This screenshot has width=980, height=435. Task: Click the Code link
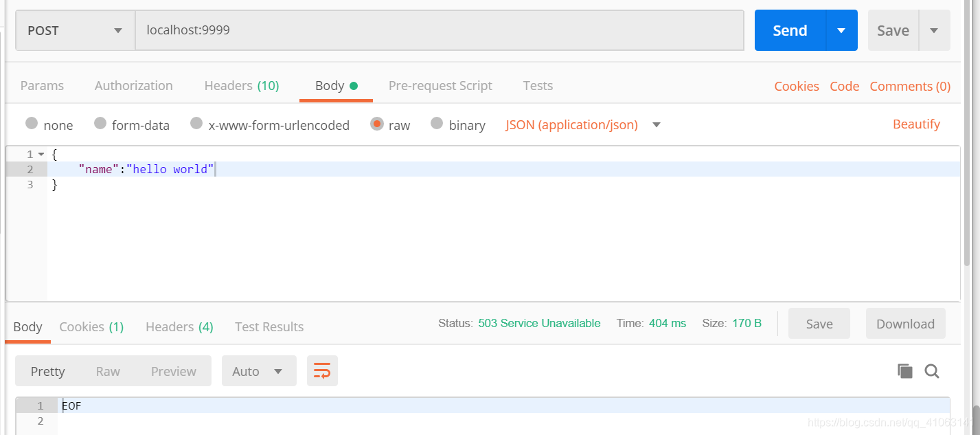pyautogui.click(x=844, y=86)
